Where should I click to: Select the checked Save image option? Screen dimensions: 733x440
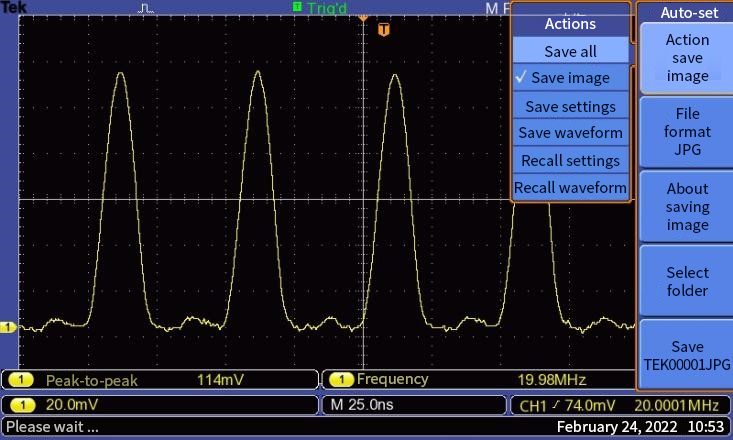[x=570, y=78]
